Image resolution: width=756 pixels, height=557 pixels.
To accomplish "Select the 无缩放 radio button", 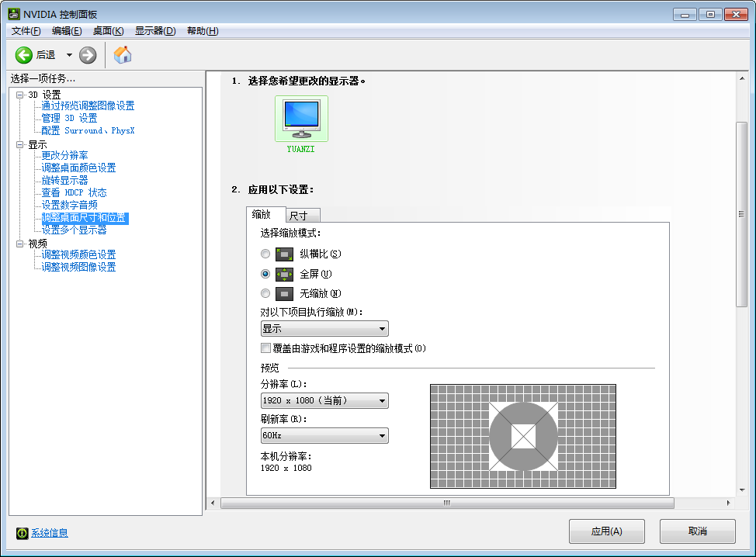I will (x=265, y=293).
